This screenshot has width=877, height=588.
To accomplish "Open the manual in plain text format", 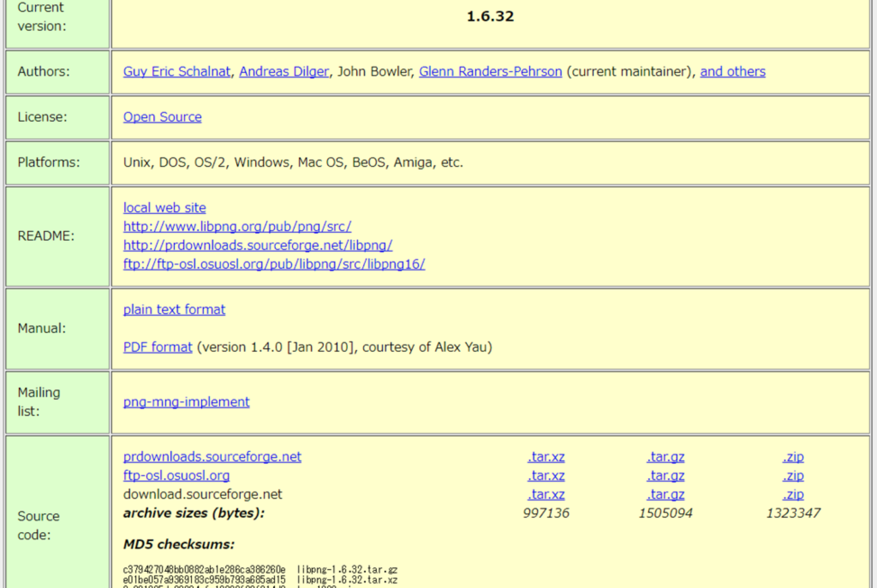I will pos(174,310).
